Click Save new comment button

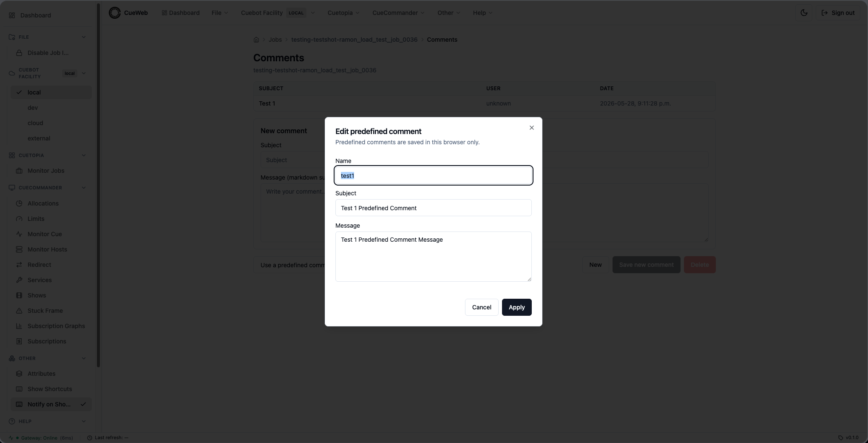coord(646,265)
